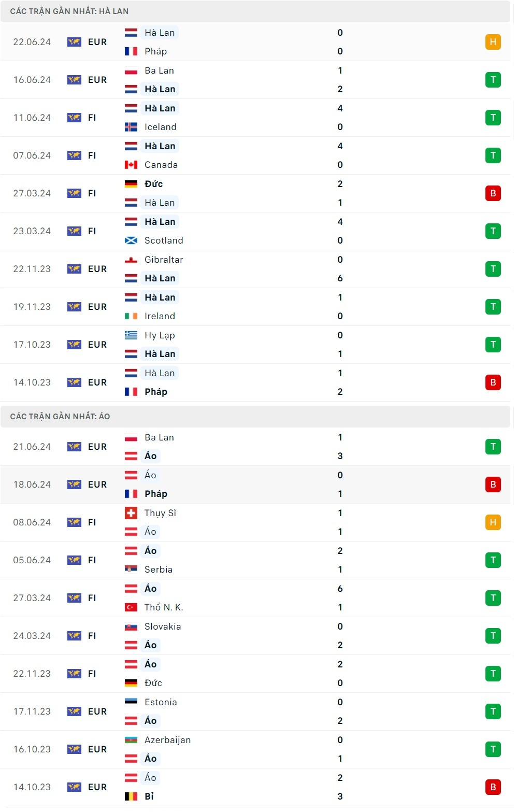517x812 pixels.
Task: Click the Thụy Sĩ flag icon
Action: coord(131,513)
